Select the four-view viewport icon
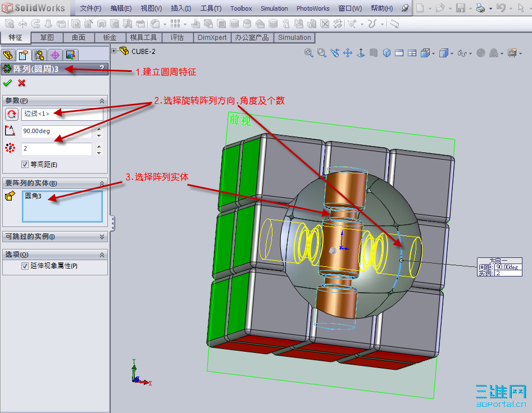Image resolution: width=532 pixels, height=413 pixels. coord(412,53)
